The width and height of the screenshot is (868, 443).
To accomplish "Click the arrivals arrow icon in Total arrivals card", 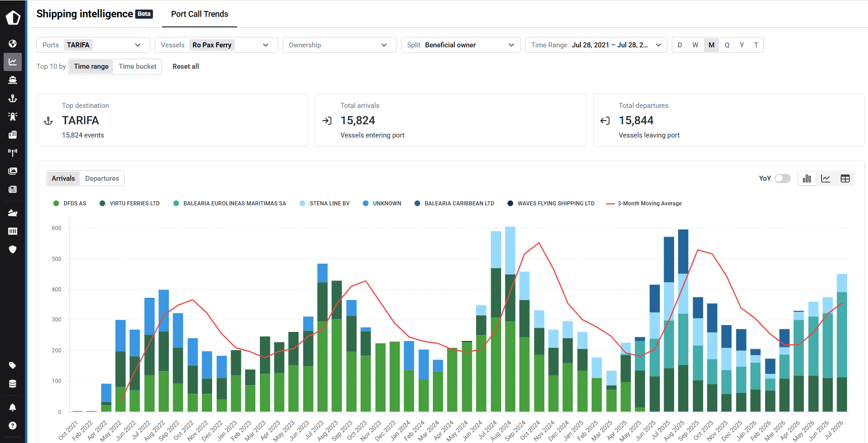I will pos(327,121).
